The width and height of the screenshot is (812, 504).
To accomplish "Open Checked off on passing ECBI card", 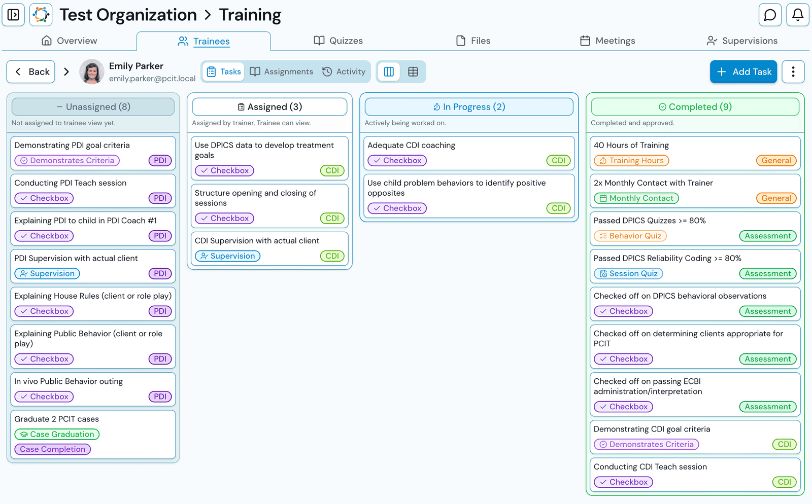I will [695, 394].
